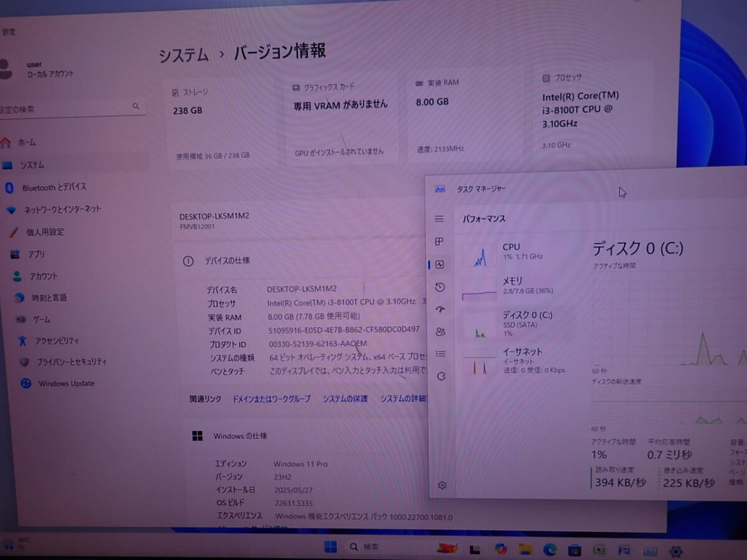
Task: Open Details list icon in Task Manager
Action: pyautogui.click(x=441, y=354)
